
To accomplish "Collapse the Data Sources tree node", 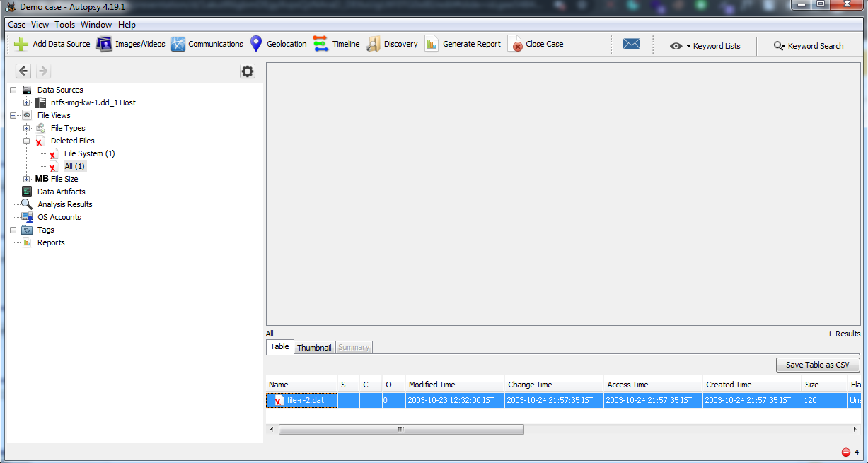I will [x=13, y=90].
